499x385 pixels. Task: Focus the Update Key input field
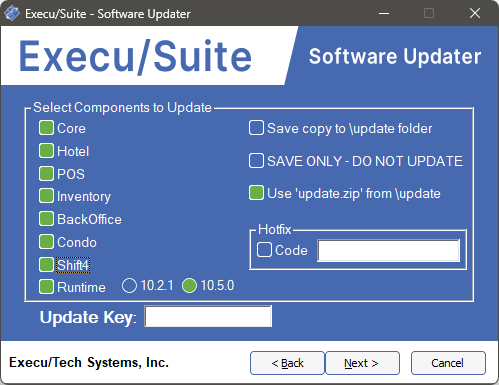tap(208, 316)
